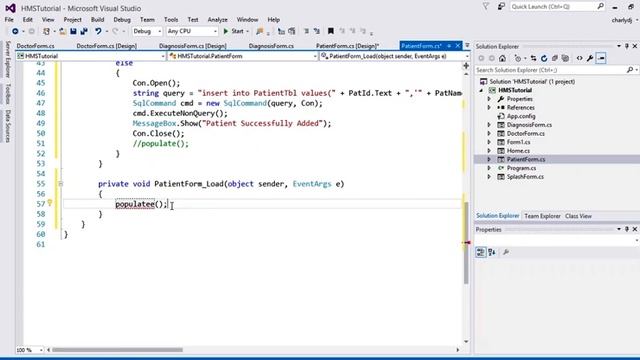The image size is (640, 360).
Task: Select SplashForm.cs in Solution Explorer
Action: pos(525,177)
